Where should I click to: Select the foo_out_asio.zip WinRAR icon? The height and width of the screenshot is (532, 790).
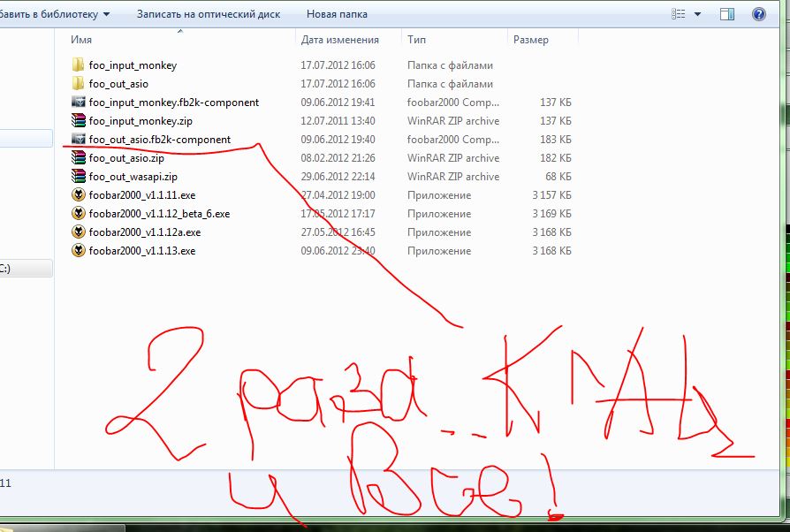[x=78, y=157]
